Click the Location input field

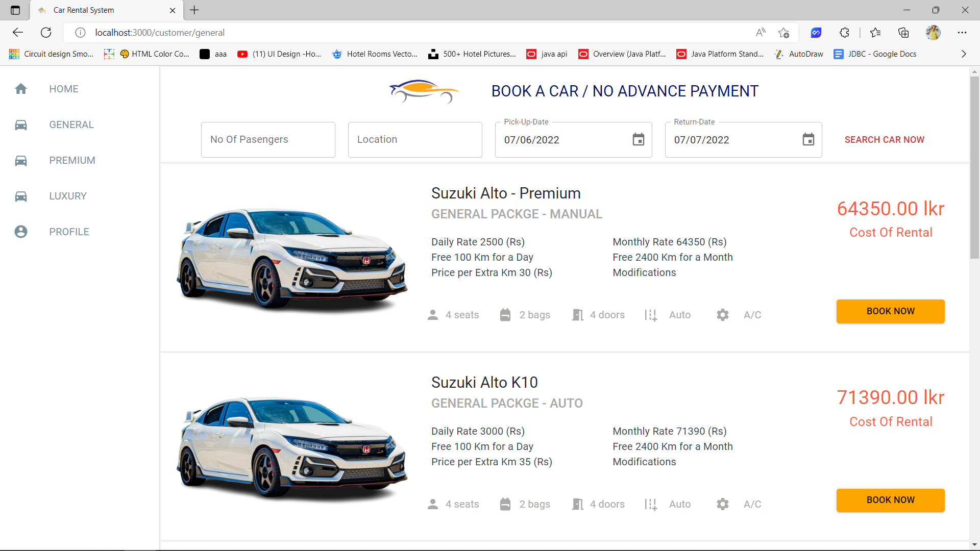pos(415,140)
